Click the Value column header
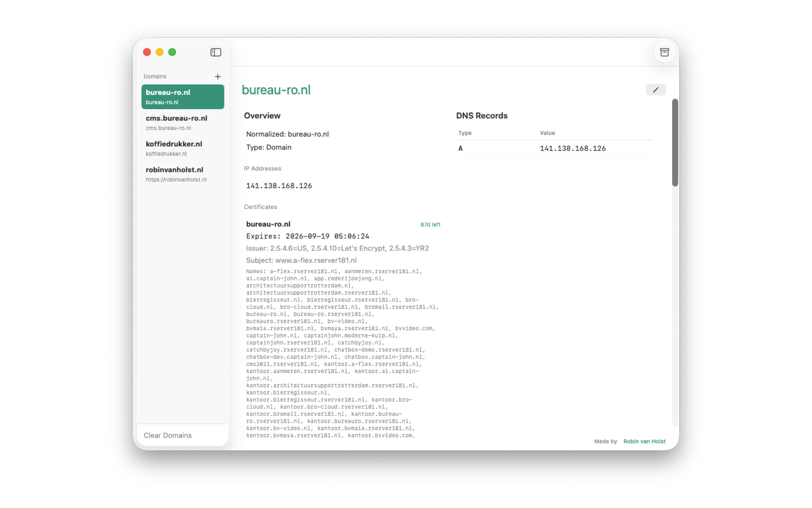 (547, 133)
